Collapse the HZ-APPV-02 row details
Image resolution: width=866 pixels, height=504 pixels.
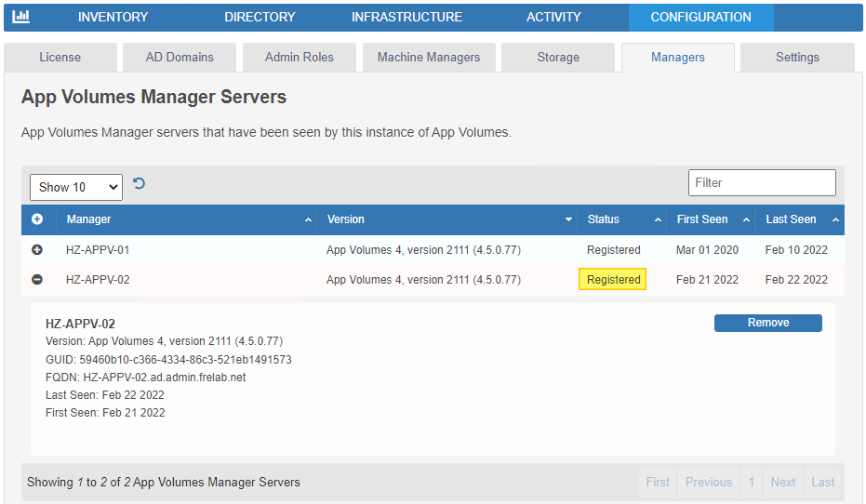click(x=37, y=280)
